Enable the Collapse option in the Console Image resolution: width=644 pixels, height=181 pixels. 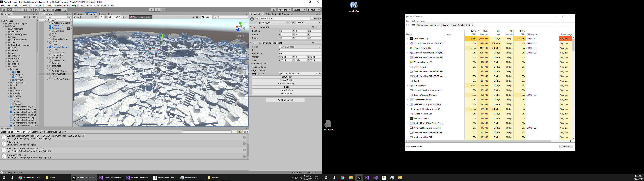(x=11, y=132)
